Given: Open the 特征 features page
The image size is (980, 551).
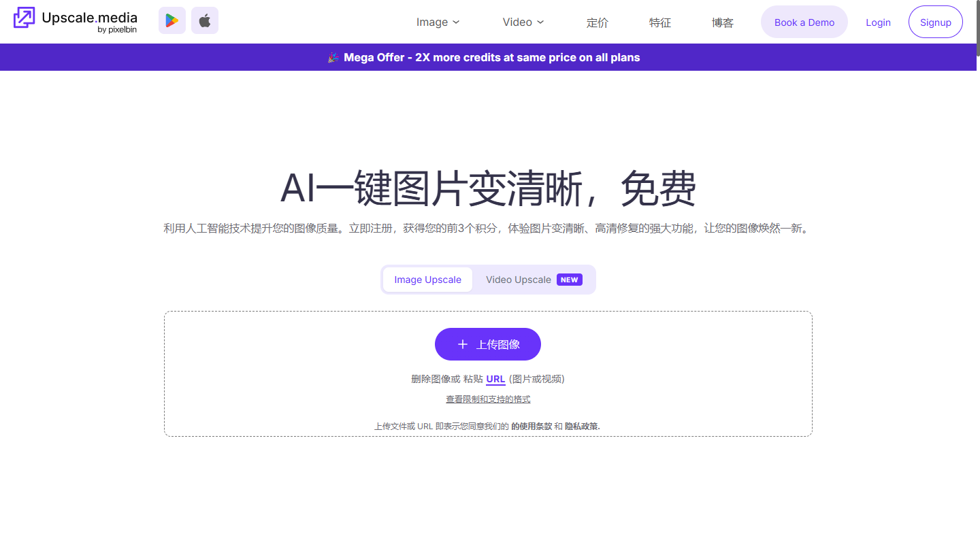Looking at the screenshot, I should coord(660,22).
